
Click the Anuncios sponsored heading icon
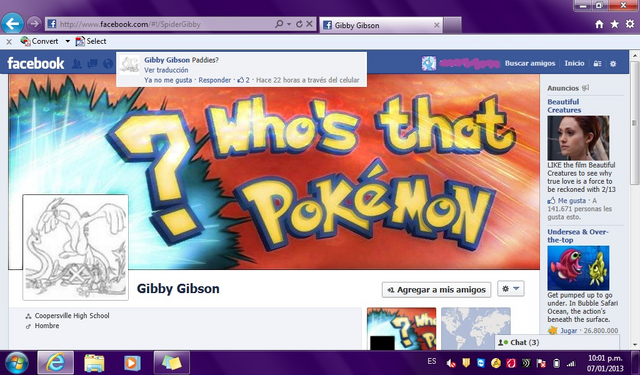pos(585,88)
